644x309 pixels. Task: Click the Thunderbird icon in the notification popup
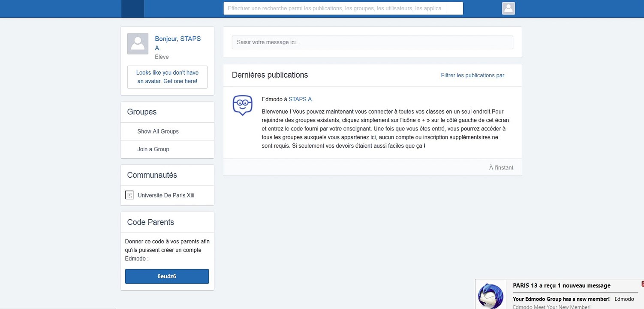[x=491, y=296]
